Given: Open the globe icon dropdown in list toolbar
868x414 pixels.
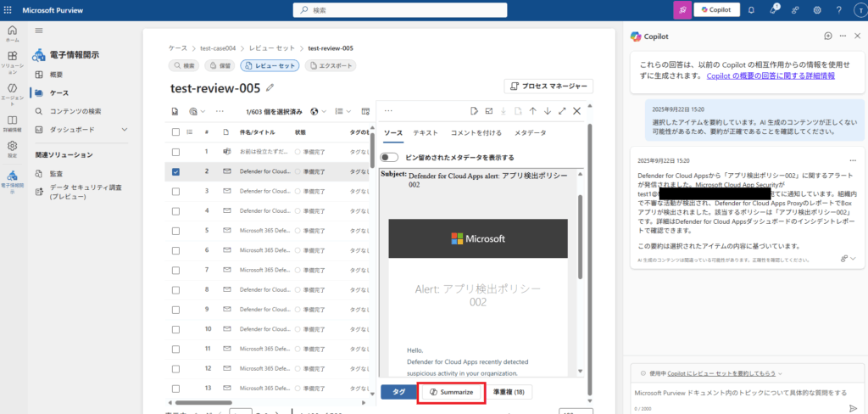Looking at the screenshot, I should 317,111.
